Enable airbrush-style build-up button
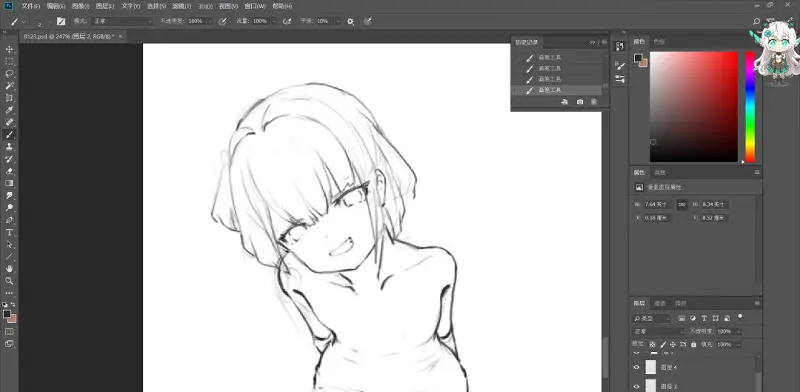 [287, 21]
